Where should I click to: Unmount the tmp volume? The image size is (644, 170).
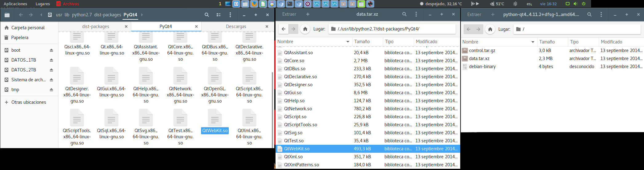point(51,90)
